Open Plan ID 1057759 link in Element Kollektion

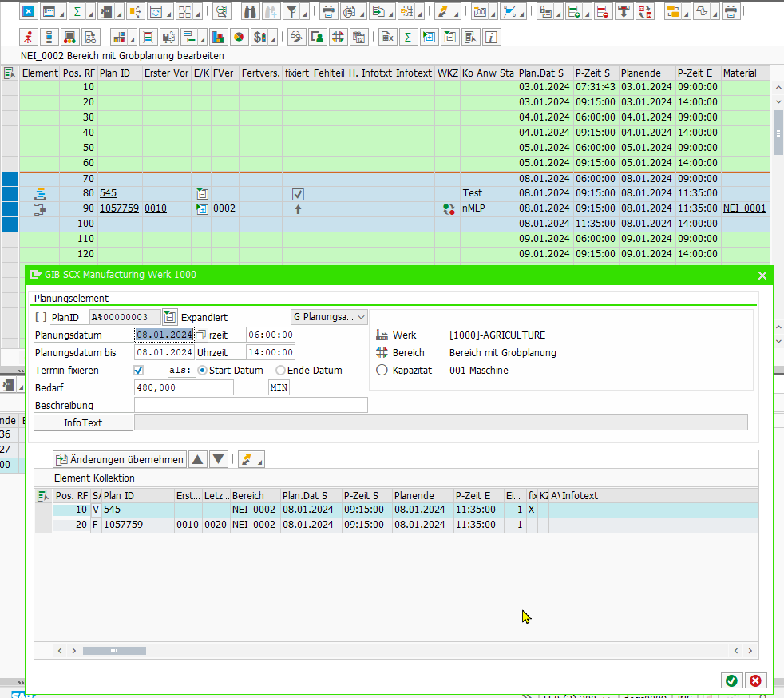click(x=123, y=525)
